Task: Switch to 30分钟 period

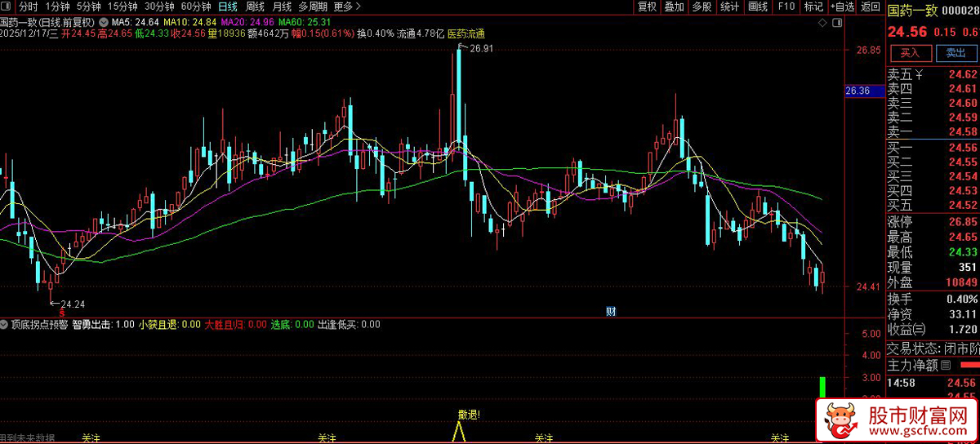Action: [x=159, y=7]
